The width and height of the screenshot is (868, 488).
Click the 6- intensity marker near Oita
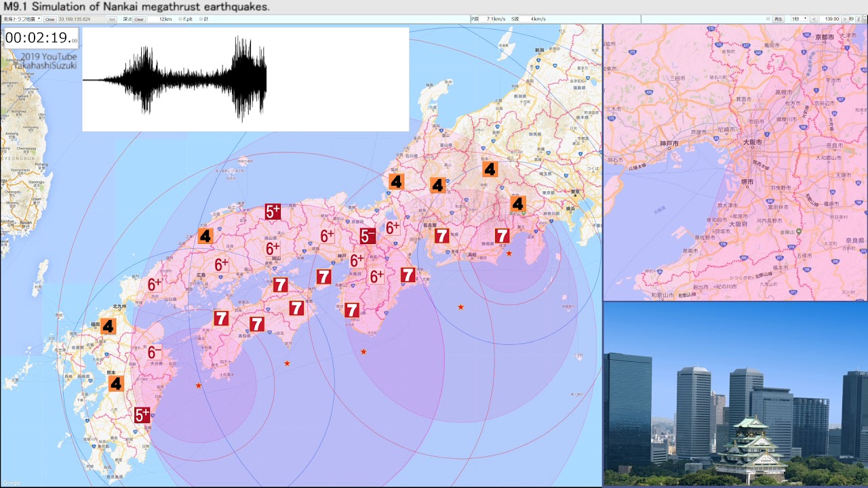tap(155, 352)
